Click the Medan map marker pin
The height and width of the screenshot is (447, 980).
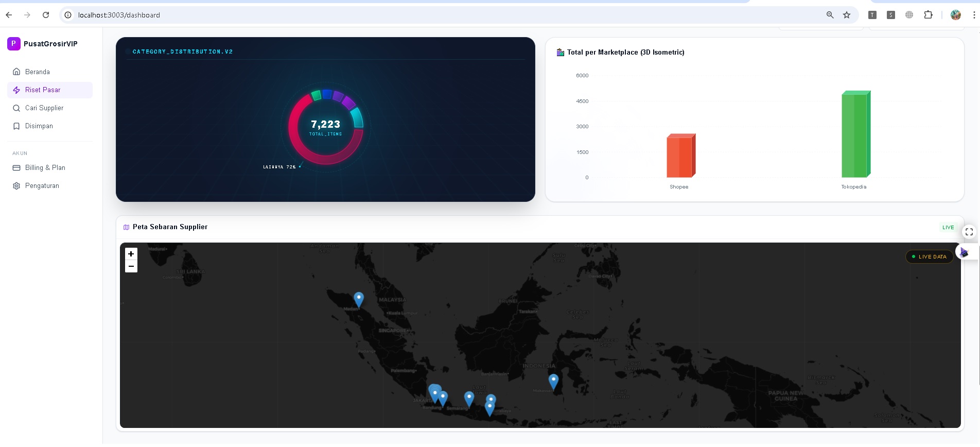[x=359, y=299]
